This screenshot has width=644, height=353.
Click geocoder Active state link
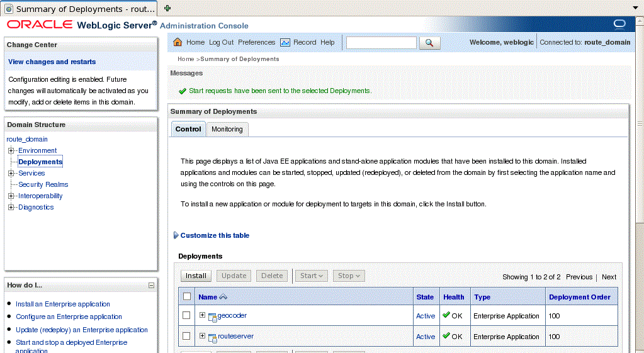(426, 316)
